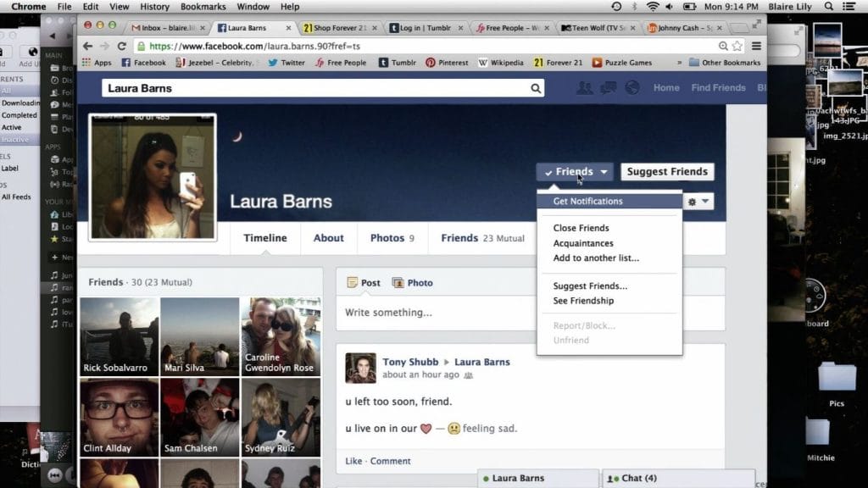Open the Facebook messages icon

608,87
